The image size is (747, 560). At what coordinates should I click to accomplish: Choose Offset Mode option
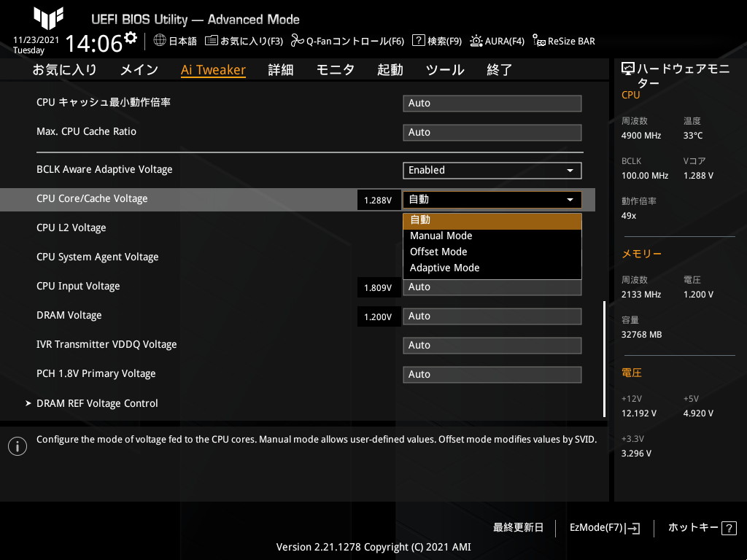coord(492,252)
